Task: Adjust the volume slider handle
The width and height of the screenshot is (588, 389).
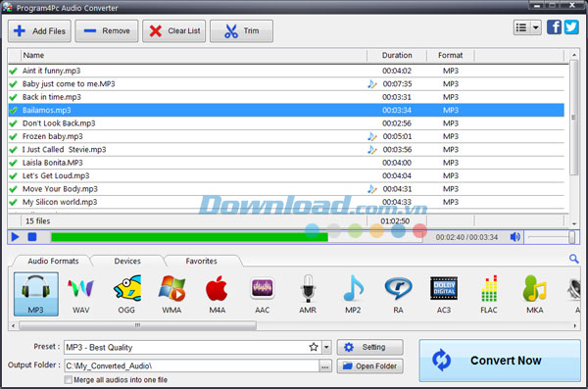Action: (x=571, y=237)
